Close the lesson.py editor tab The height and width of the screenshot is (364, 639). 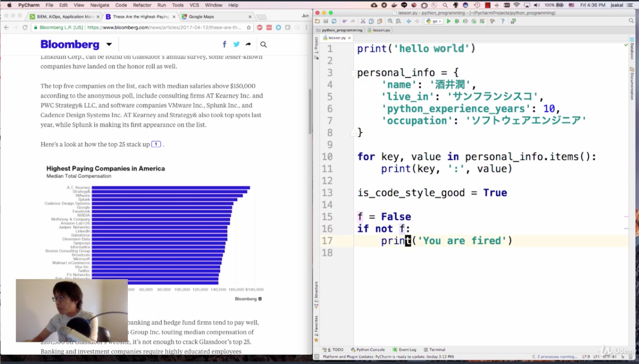350,38
